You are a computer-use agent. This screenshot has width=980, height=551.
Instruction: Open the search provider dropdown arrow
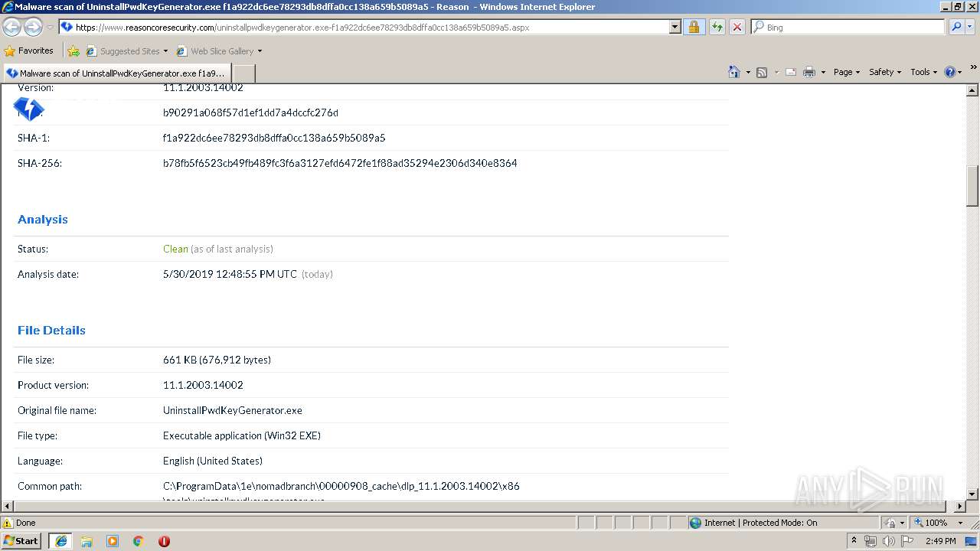tap(971, 27)
